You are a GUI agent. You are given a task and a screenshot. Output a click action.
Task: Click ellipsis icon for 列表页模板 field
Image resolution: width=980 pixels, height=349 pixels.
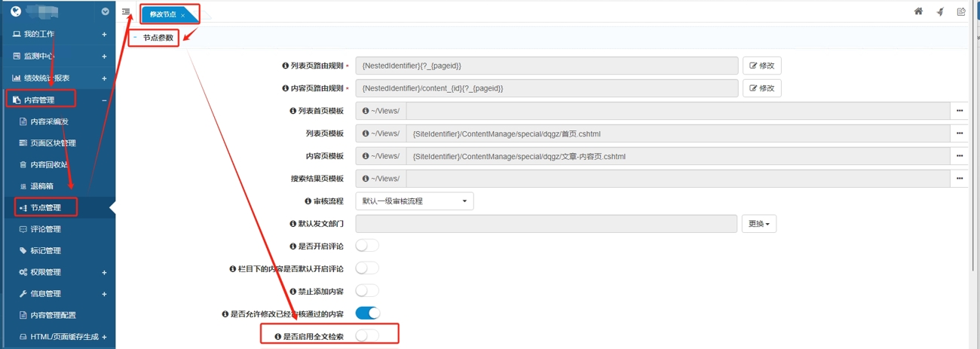[959, 133]
